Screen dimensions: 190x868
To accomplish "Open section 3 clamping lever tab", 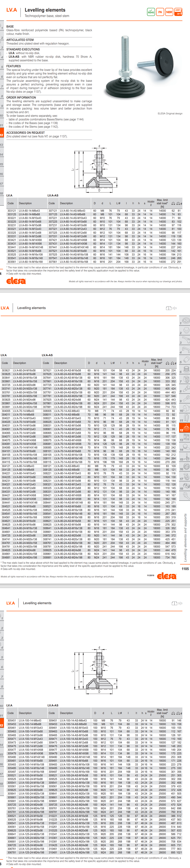I will point(184,340).
